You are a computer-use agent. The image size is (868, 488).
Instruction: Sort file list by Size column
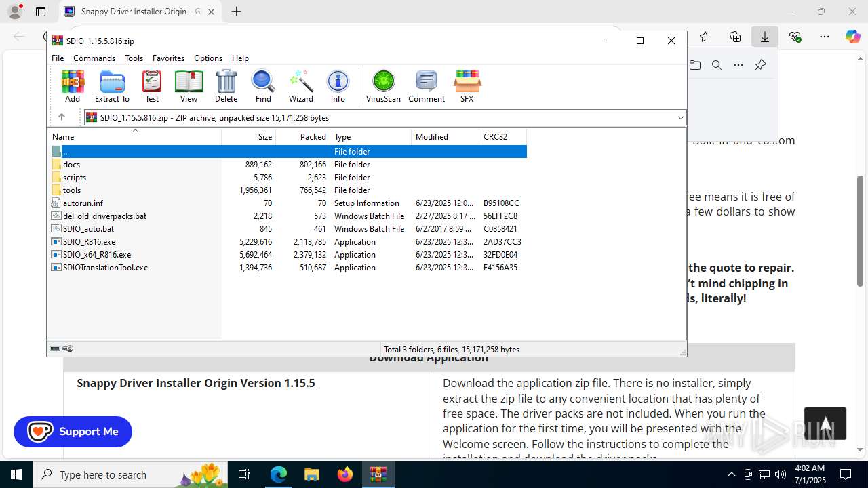point(249,137)
